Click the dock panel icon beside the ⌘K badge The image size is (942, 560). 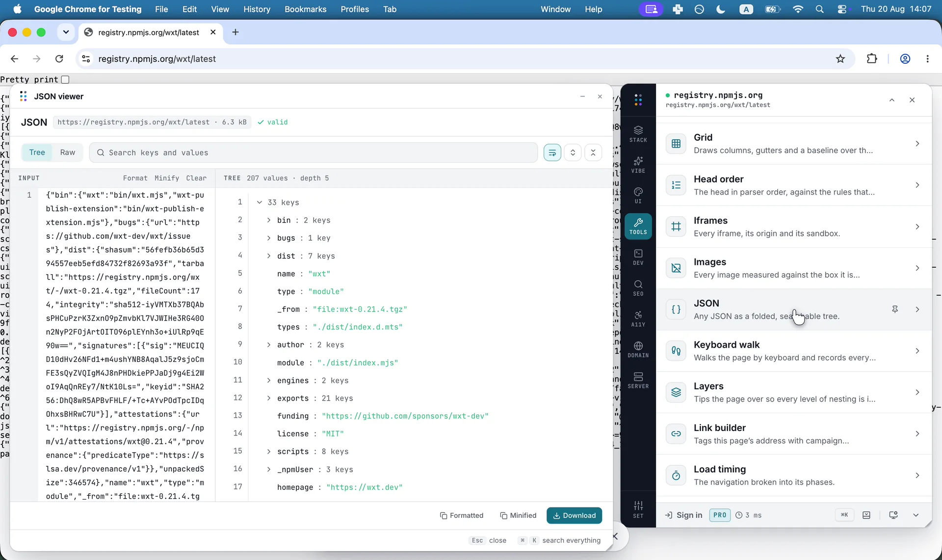[866, 515]
